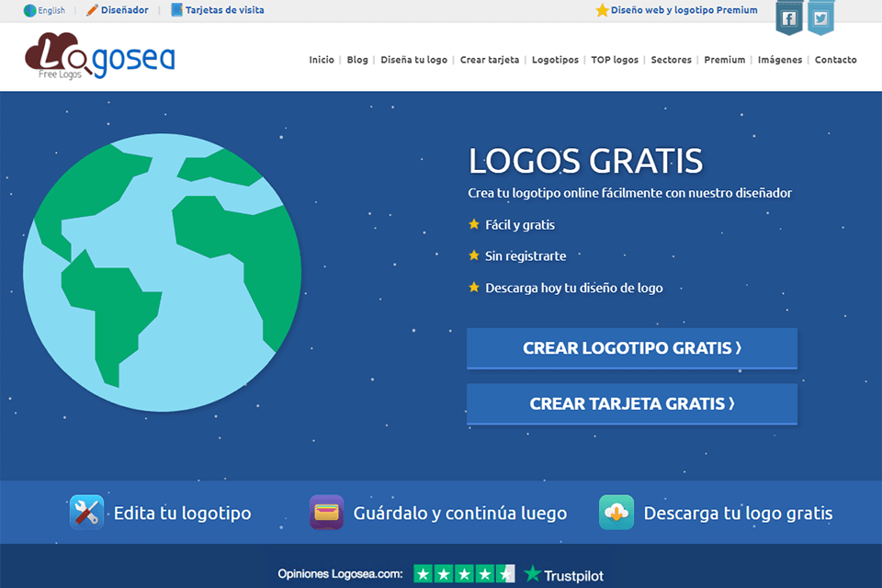
Task: Click the card icon beside Tarjetas de visita
Action: [176, 10]
